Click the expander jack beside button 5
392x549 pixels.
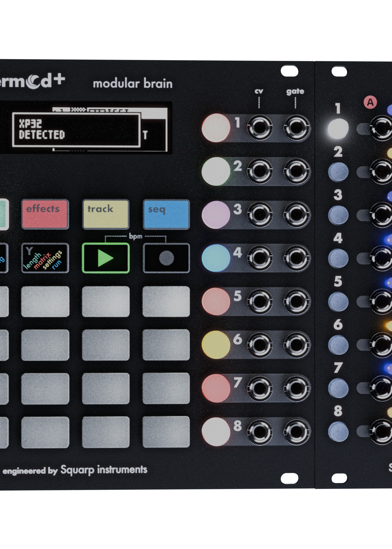(x=382, y=301)
